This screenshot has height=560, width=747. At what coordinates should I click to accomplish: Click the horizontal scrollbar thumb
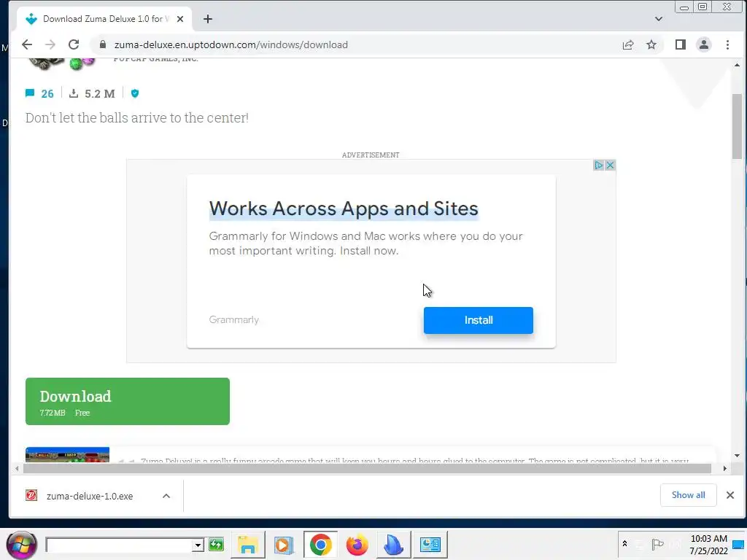[368, 469]
